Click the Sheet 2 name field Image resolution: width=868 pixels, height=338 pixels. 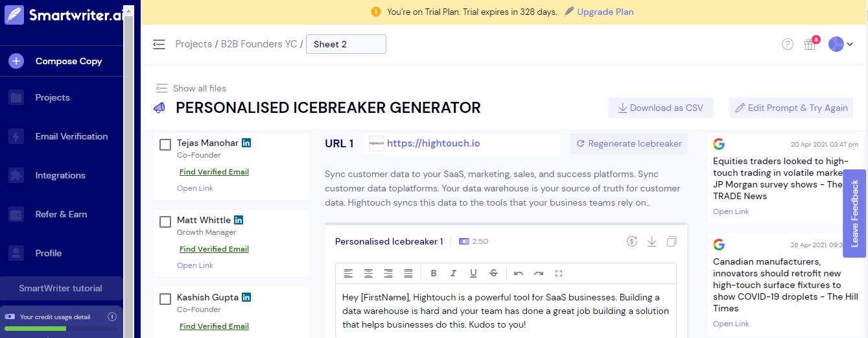(346, 44)
